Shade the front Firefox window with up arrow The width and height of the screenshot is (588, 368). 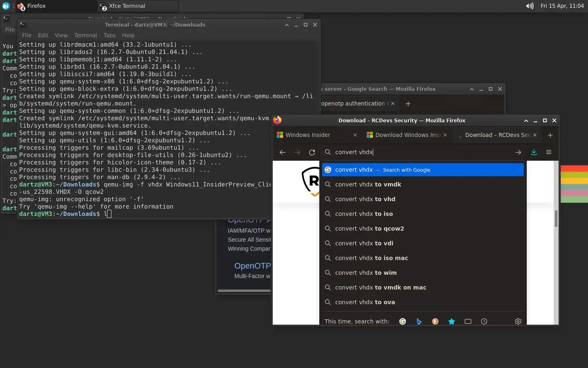click(x=526, y=121)
